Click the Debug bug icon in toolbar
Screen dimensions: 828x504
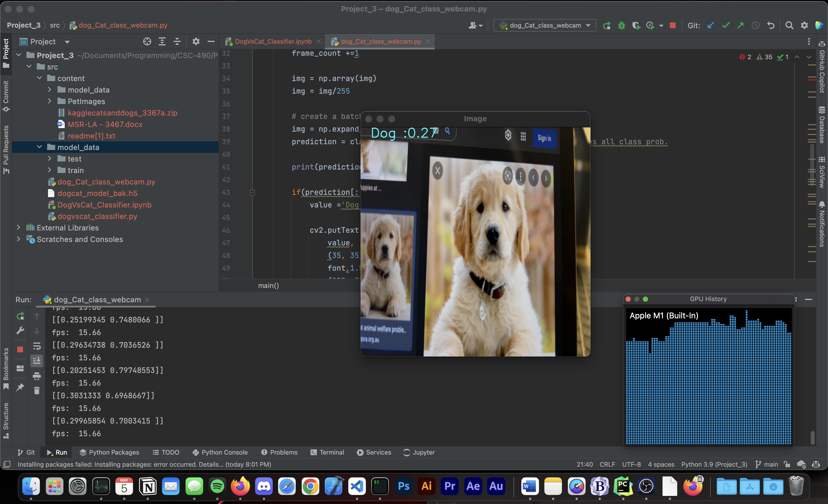coord(621,26)
